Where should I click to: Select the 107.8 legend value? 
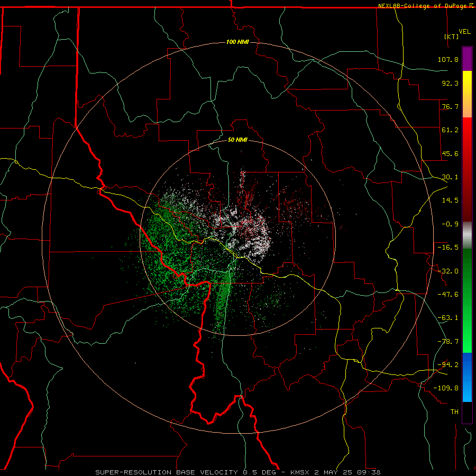pyautogui.click(x=448, y=59)
